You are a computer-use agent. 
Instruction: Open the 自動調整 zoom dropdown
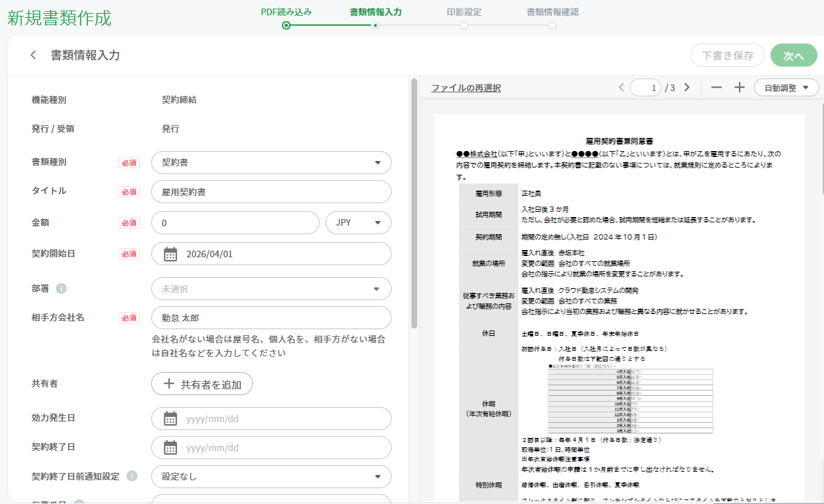pyautogui.click(x=786, y=88)
